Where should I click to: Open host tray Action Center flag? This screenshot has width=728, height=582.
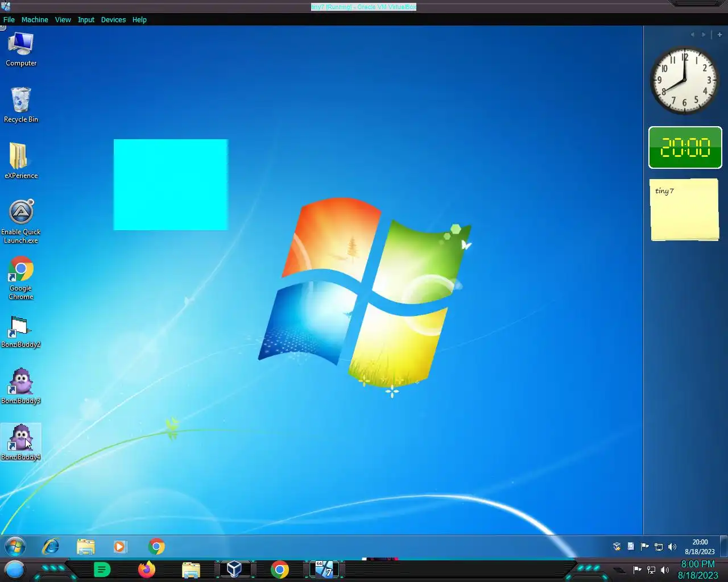click(x=638, y=570)
